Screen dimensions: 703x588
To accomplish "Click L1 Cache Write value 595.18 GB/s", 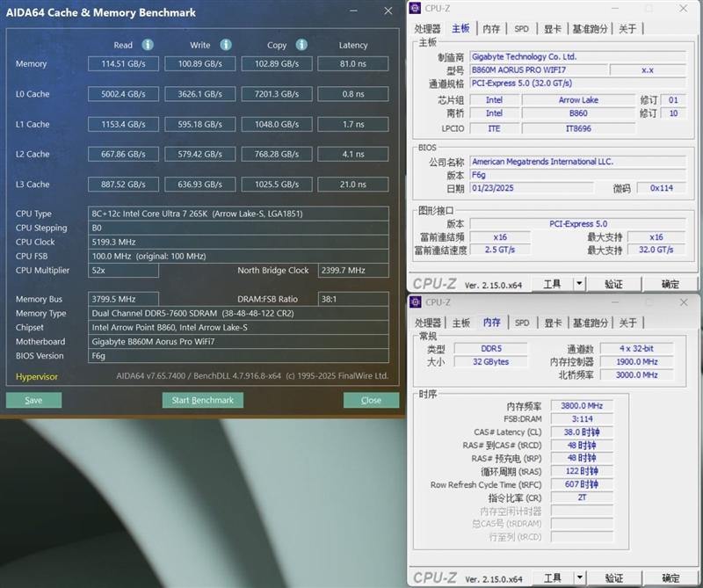I will (x=200, y=124).
